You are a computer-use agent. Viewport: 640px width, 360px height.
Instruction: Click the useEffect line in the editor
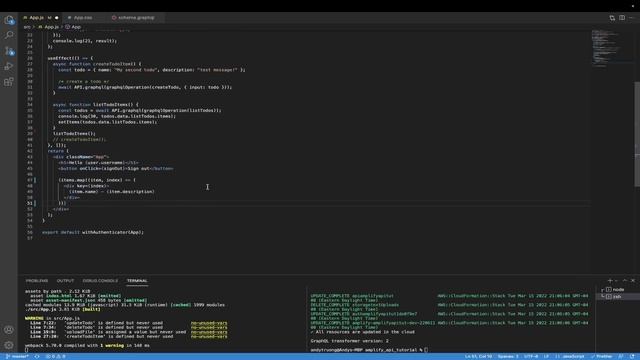point(71,58)
